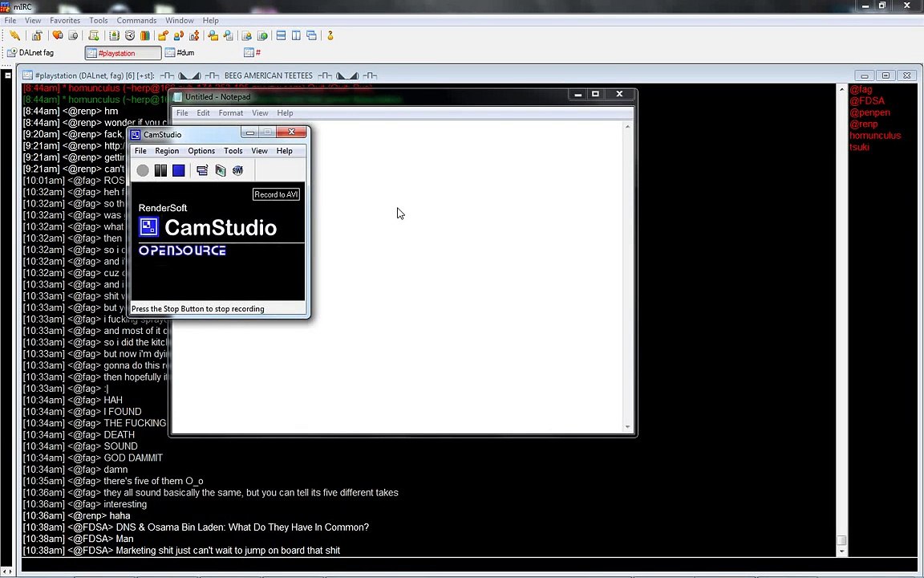Viewport: 924px width, 578px height.
Task: Pause the CamStudio recording
Action: [x=160, y=170]
